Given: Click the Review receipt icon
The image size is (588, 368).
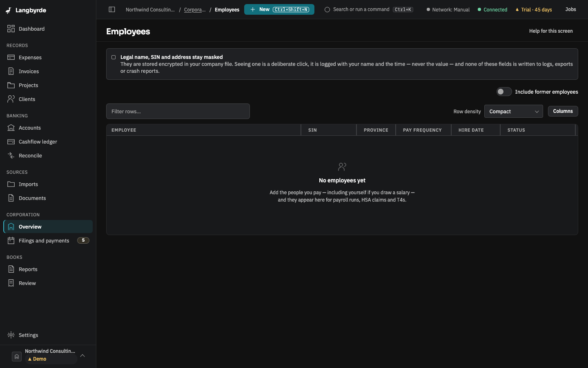Looking at the screenshot, I should pyautogui.click(x=11, y=283).
